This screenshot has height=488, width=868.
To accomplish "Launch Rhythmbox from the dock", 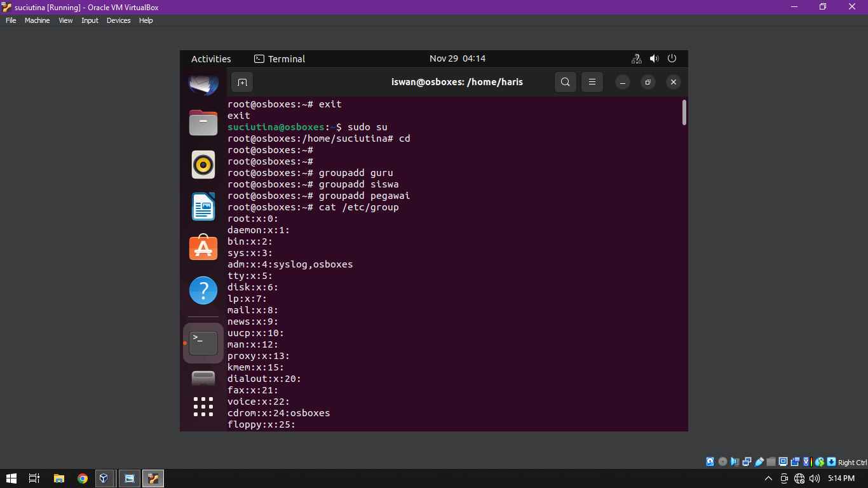I will tap(203, 165).
